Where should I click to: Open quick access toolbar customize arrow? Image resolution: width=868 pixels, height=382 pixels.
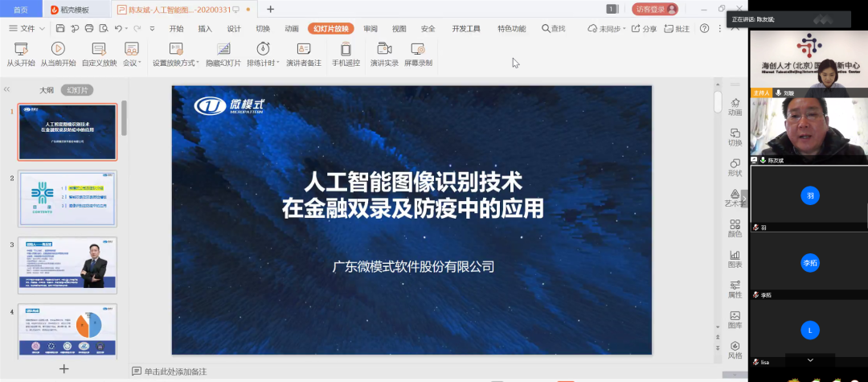point(152,29)
